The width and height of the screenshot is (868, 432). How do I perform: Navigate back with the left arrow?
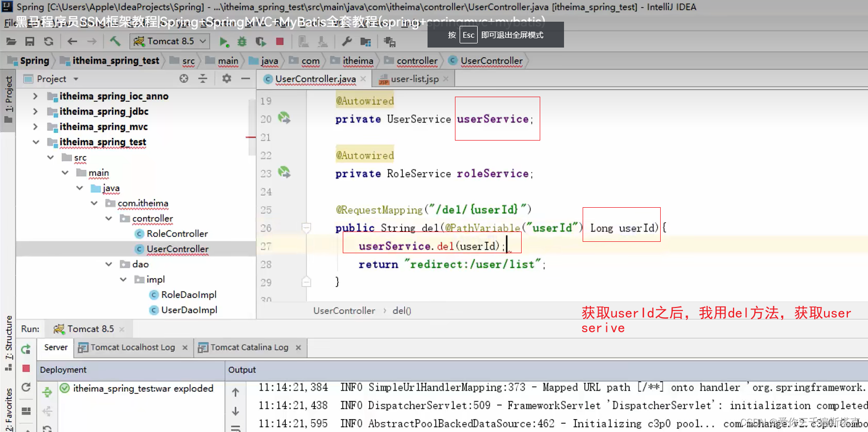pyautogui.click(x=72, y=41)
